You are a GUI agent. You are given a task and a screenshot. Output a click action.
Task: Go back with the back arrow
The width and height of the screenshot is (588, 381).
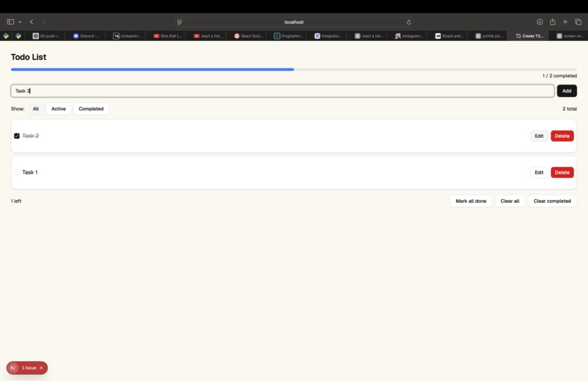(x=31, y=22)
